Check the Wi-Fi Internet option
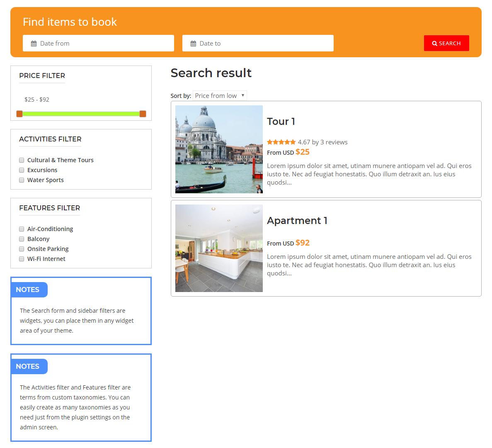 [22, 259]
